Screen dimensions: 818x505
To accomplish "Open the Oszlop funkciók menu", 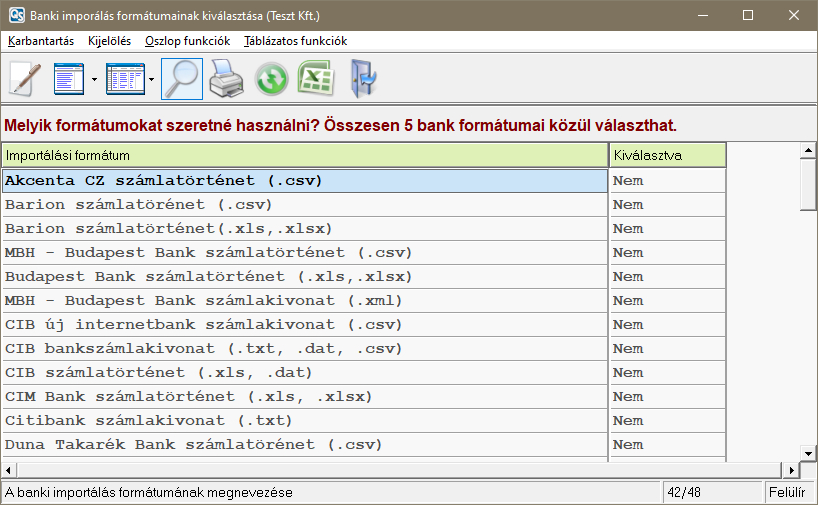I will click(x=187, y=41).
